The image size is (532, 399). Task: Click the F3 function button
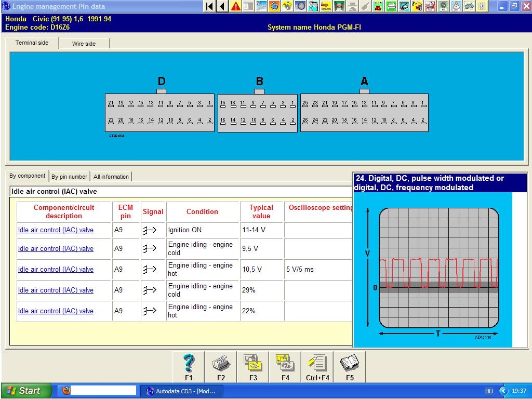click(253, 367)
